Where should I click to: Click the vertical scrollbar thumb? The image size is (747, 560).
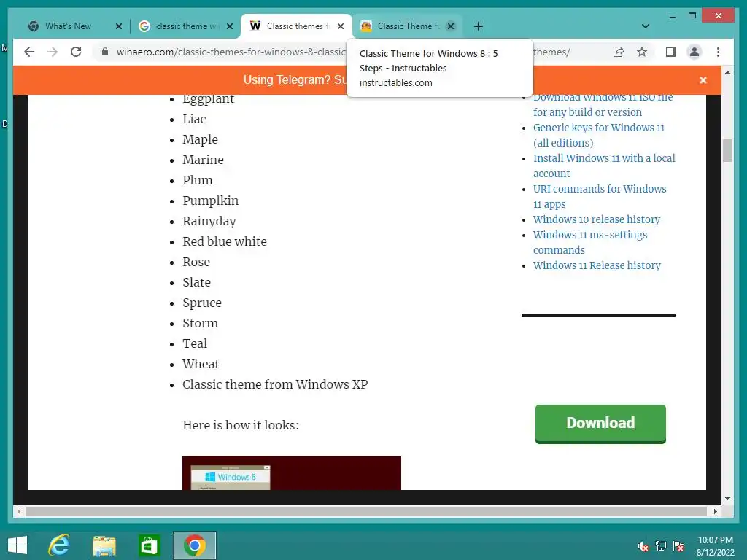click(x=727, y=150)
